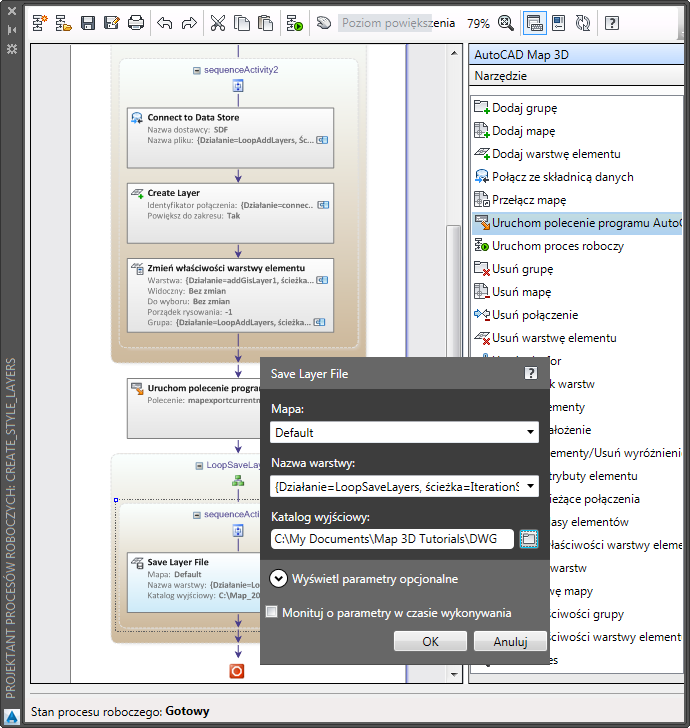690x728 pixels.
Task: Click the Open workflow toolbar icon
Action: (x=64, y=23)
